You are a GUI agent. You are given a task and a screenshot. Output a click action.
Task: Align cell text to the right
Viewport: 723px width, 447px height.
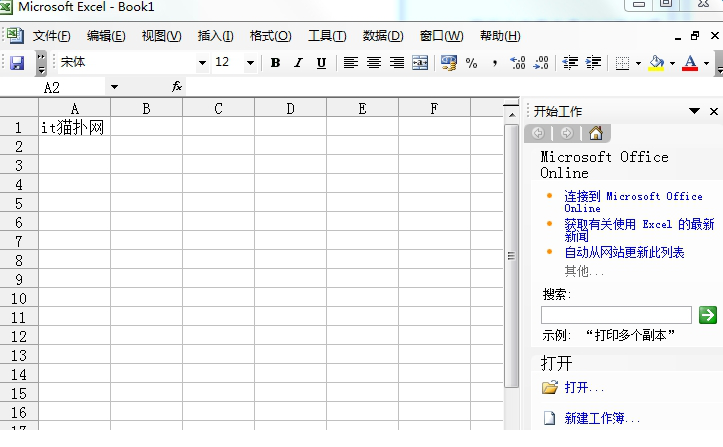click(x=397, y=63)
